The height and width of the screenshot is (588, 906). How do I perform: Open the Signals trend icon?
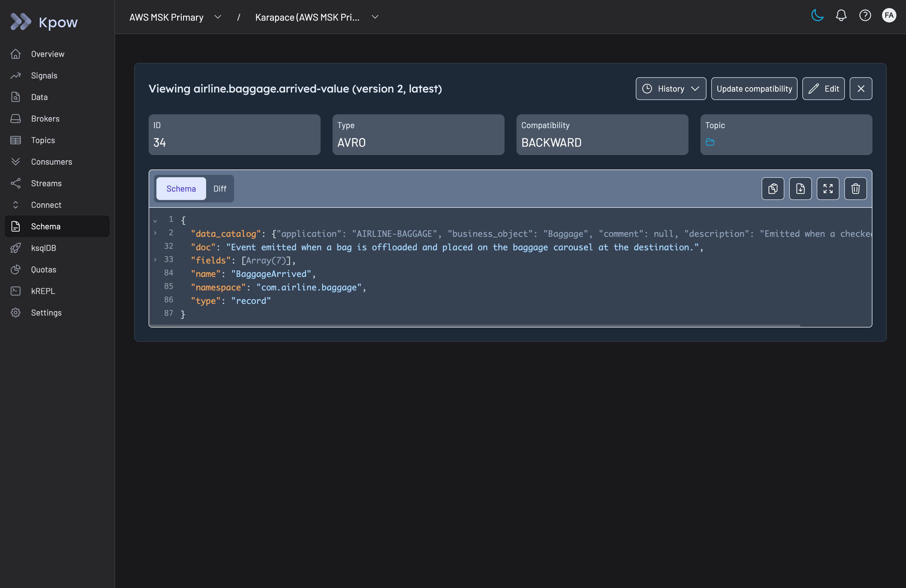pyautogui.click(x=16, y=76)
